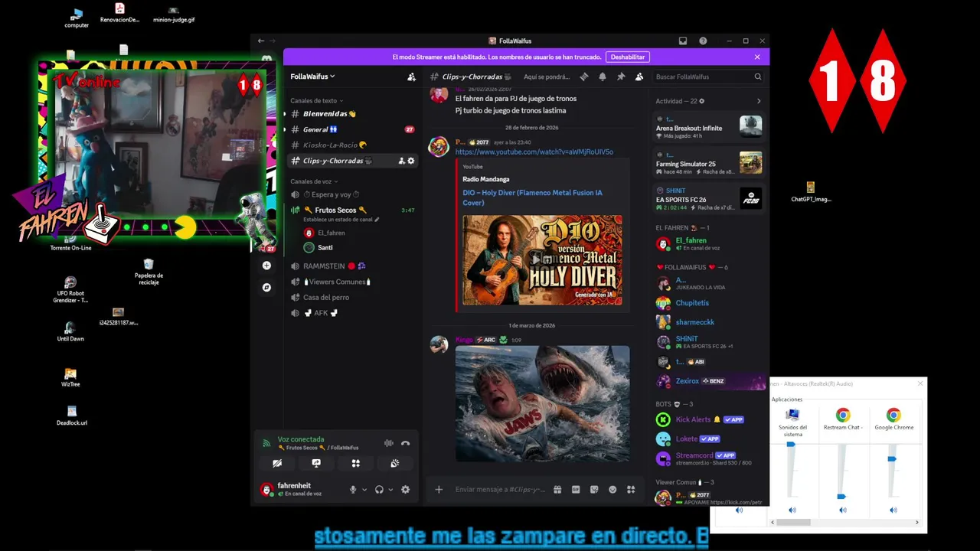Open headphone output options arrow
The height and width of the screenshot is (551, 980).
click(x=390, y=490)
